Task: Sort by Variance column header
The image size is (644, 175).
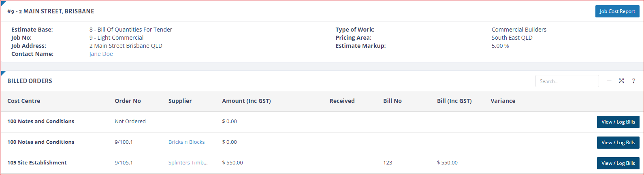Action: tap(503, 101)
